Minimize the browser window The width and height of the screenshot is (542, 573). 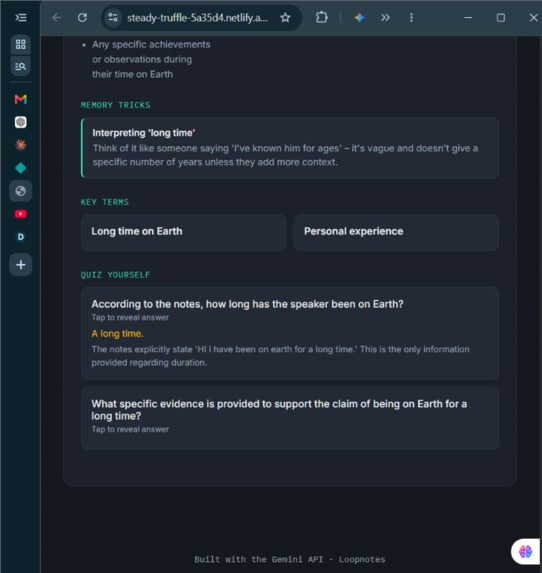[468, 18]
